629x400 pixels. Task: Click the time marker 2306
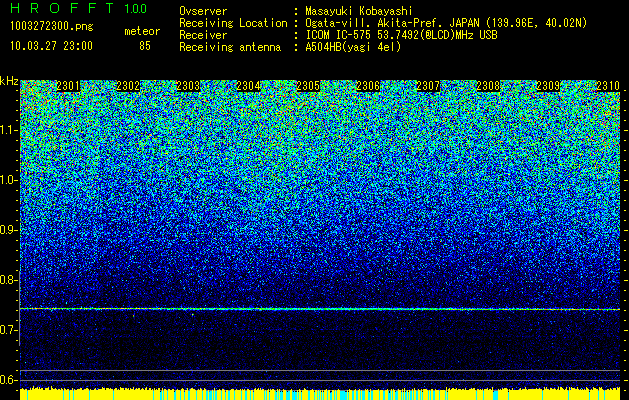click(368, 86)
